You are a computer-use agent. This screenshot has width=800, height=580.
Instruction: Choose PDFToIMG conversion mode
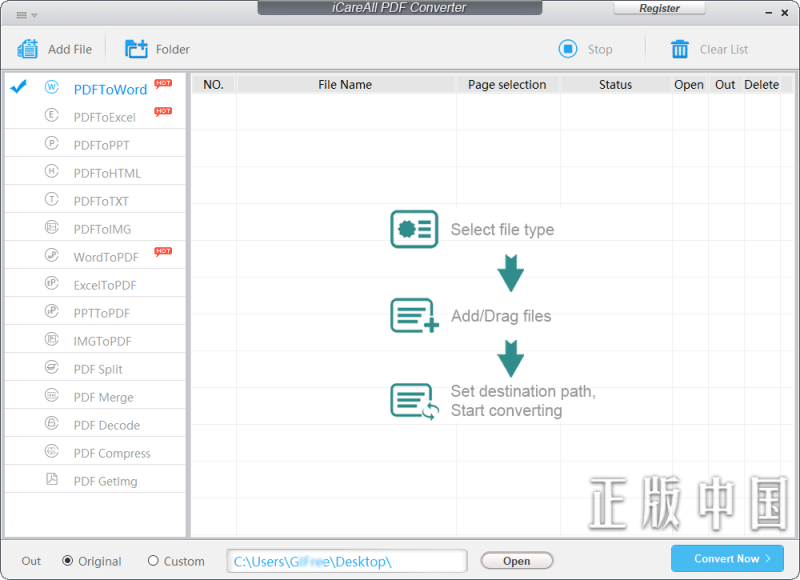click(x=95, y=227)
